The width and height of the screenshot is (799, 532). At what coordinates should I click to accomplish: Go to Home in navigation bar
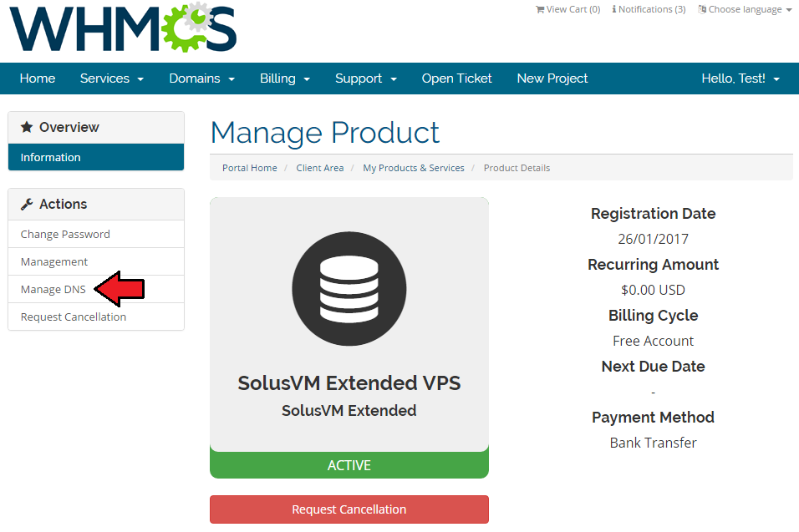click(38, 79)
